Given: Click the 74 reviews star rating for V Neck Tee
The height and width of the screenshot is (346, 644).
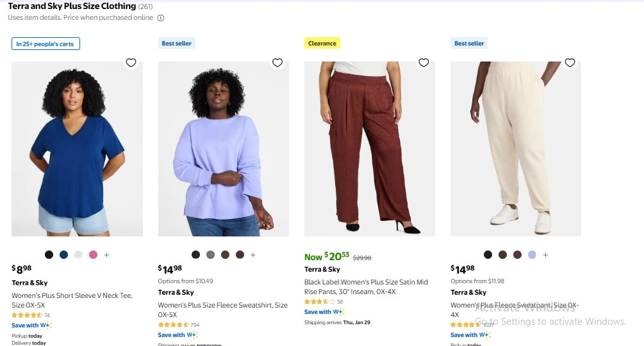Looking at the screenshot, I should point(30,315).
